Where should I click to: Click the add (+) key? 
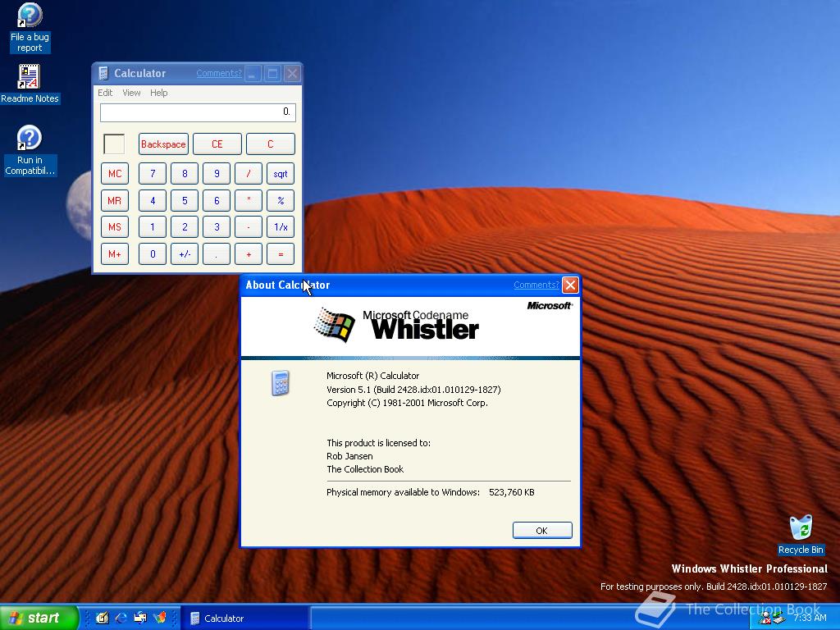coord(249,254)
